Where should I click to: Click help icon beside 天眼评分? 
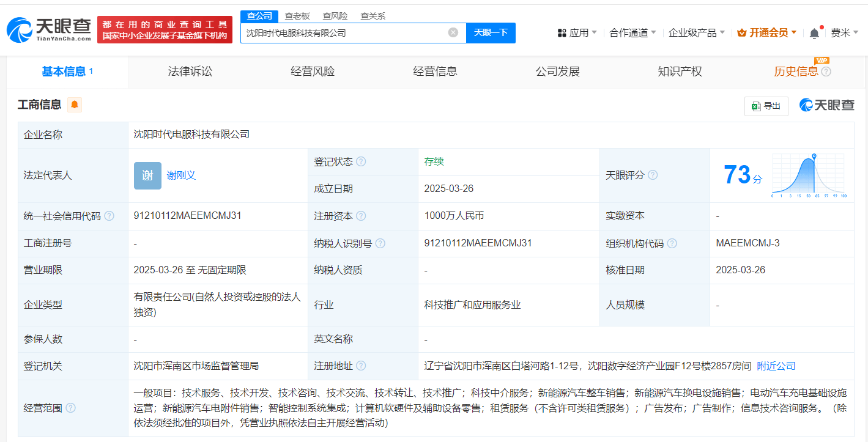pyautogui.click(x=653, y=175)
